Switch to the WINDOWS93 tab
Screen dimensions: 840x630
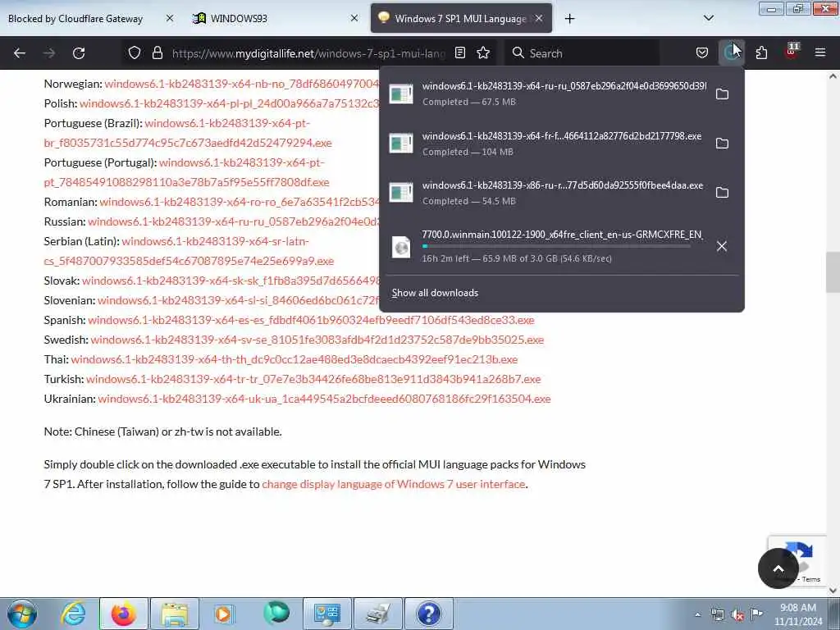coord(238,19)
